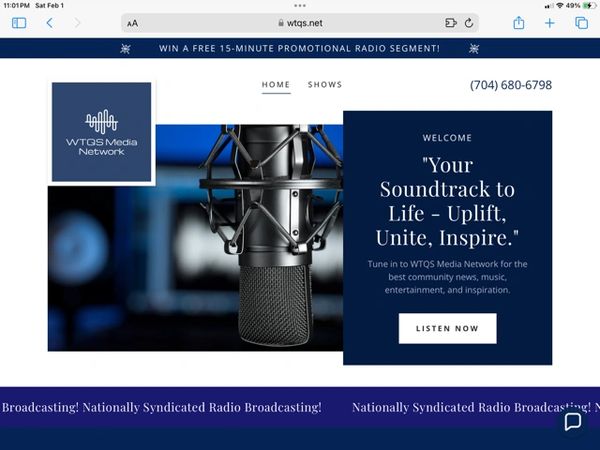
Task: Click the LISTEN NOW button
Action: (x=447, y=328)
